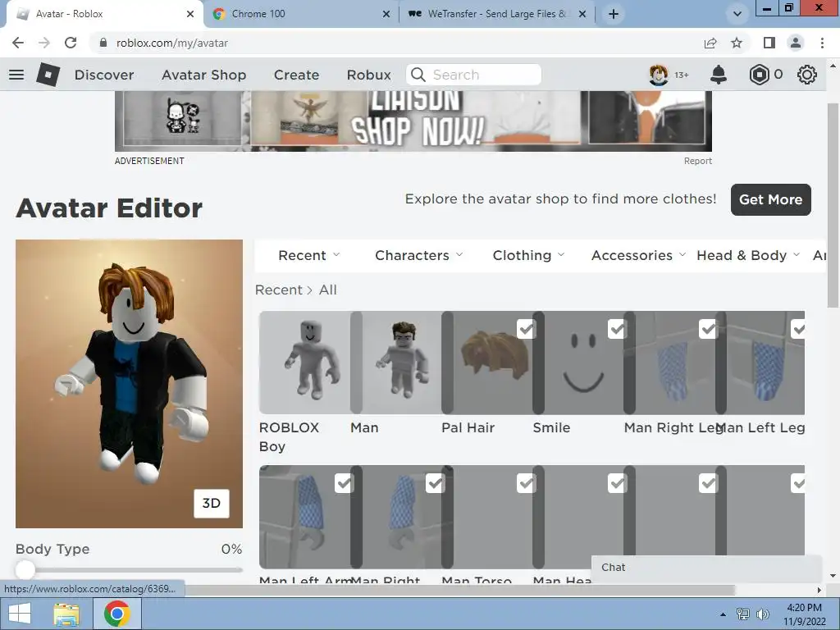840x630 pixels.
Task: Expand the Clothing dropdown
Action: 529,256
